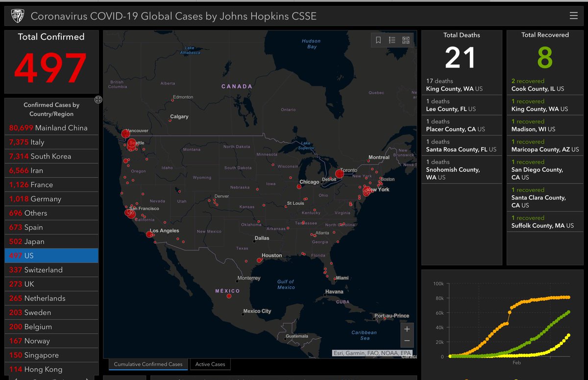This screenshot has height=380, width=588.
Task: Zoom out on the map
Action: 407,341
